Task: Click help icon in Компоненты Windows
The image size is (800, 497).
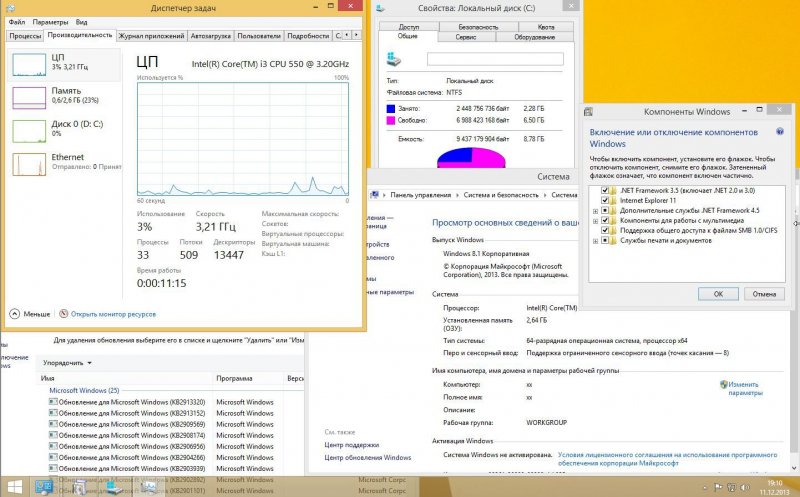Action: click(780, 132)
